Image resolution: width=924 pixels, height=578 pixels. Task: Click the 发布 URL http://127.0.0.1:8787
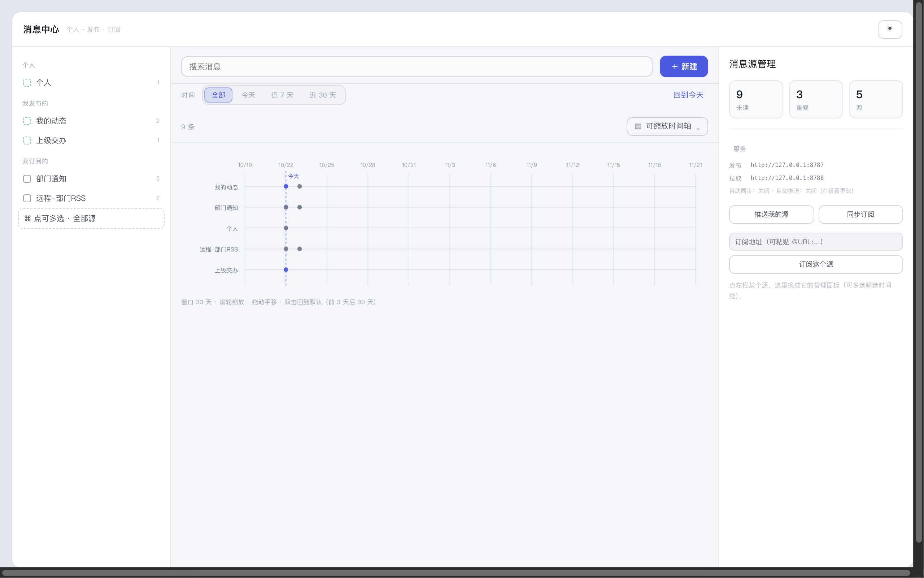coord(787,165)
